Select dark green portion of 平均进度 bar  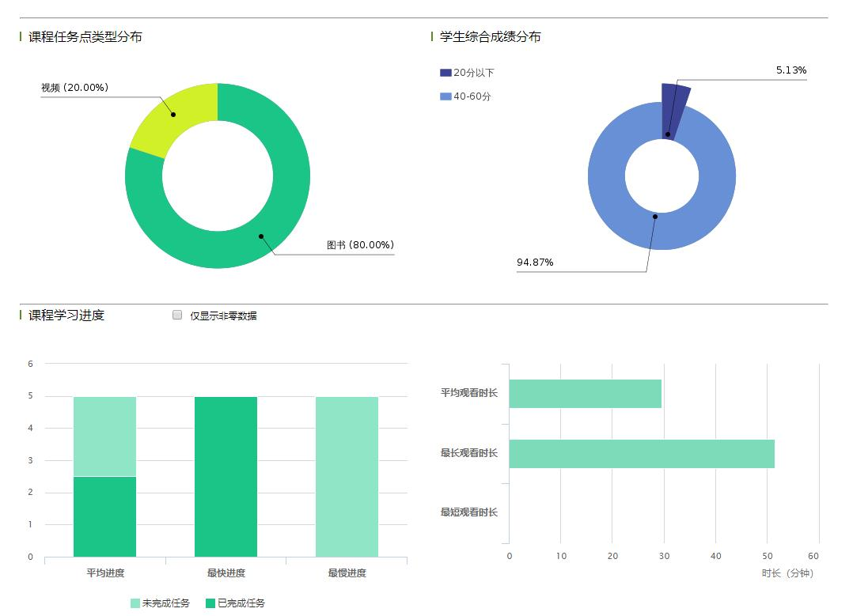point(104,516)
